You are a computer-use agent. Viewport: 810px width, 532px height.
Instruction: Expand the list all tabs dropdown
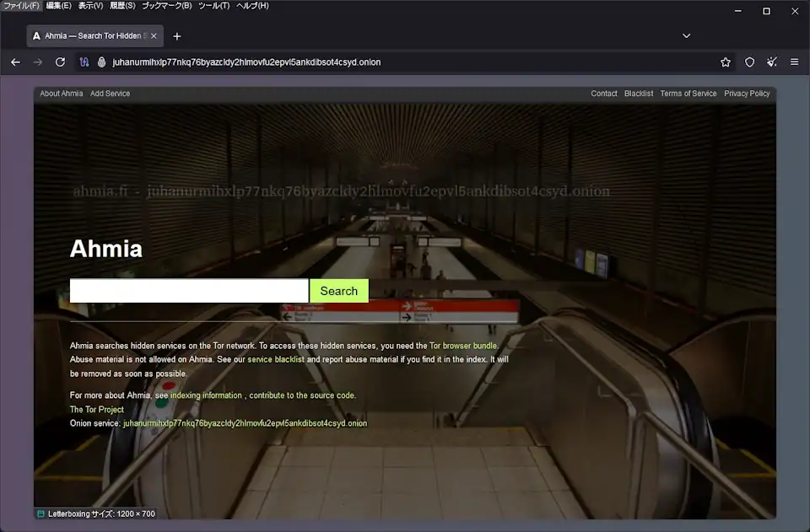pos(686,36)
